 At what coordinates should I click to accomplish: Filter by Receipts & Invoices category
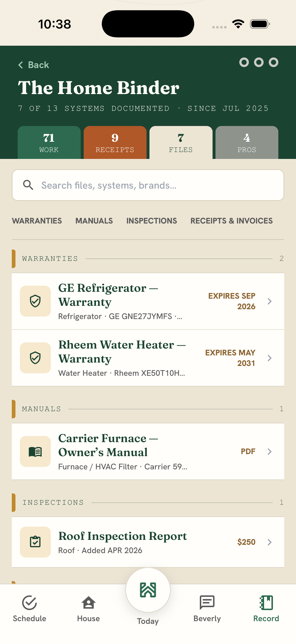click(231, 221)
